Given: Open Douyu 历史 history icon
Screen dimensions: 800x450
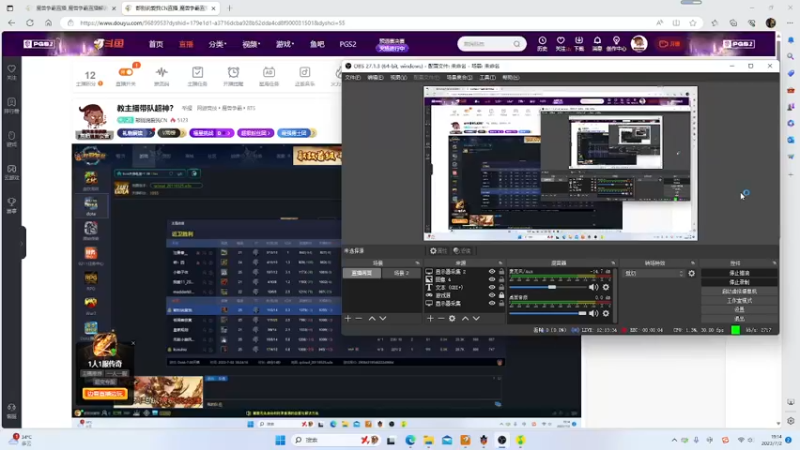Looking at the screenshot, I should coord(542,44).
